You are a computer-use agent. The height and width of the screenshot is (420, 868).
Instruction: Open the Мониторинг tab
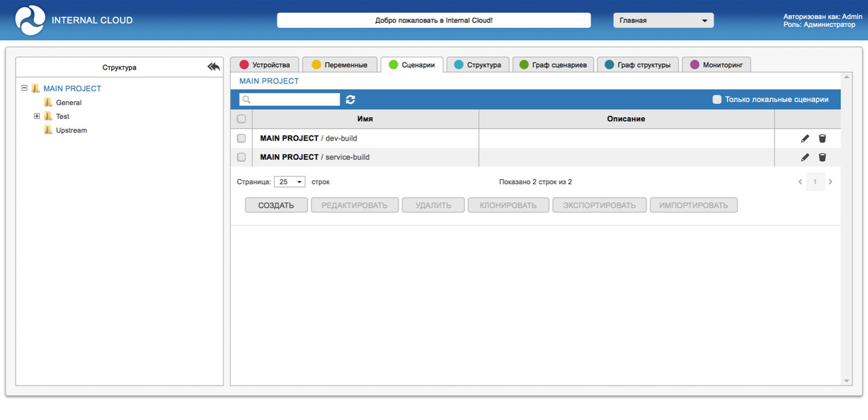[716, 65]
